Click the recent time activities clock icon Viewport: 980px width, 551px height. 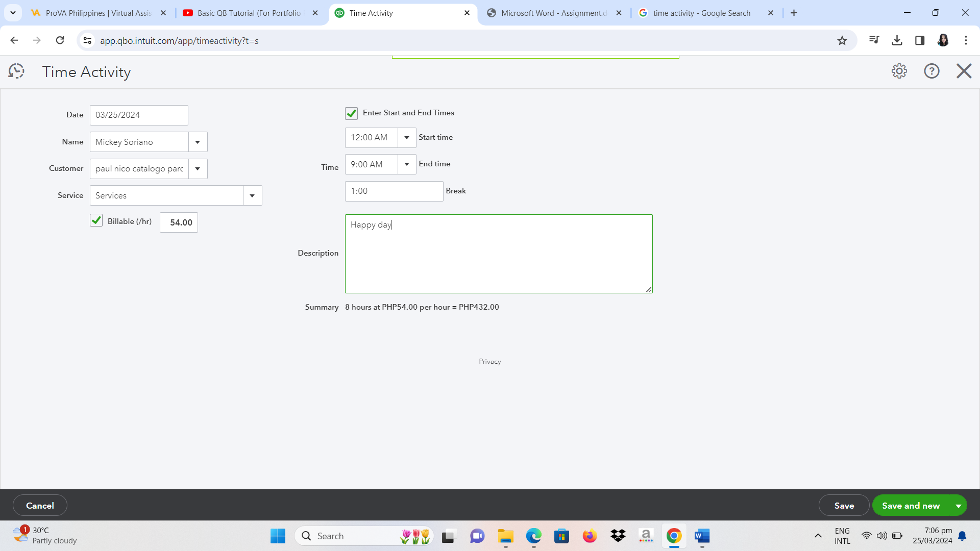[x=16, y=71]
